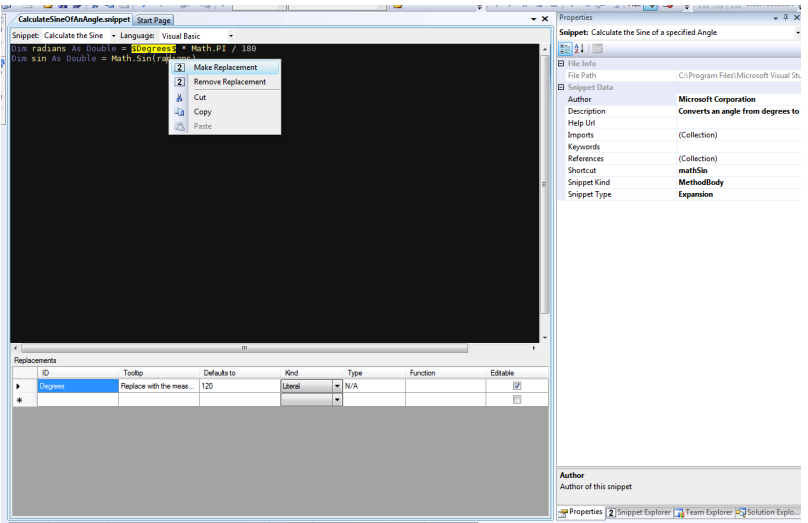The image size is (808, 523).
Task: Open the Kind dropdown in the new row
Action: click(337, 400)
